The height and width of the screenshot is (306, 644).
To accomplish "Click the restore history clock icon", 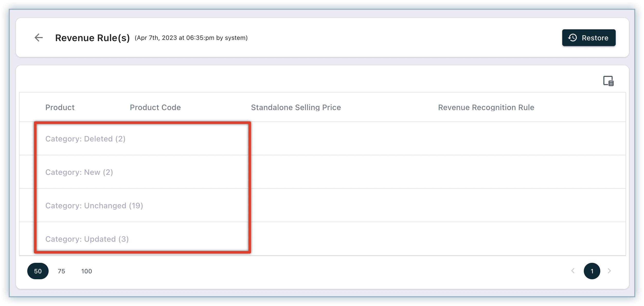I will 573,38.
